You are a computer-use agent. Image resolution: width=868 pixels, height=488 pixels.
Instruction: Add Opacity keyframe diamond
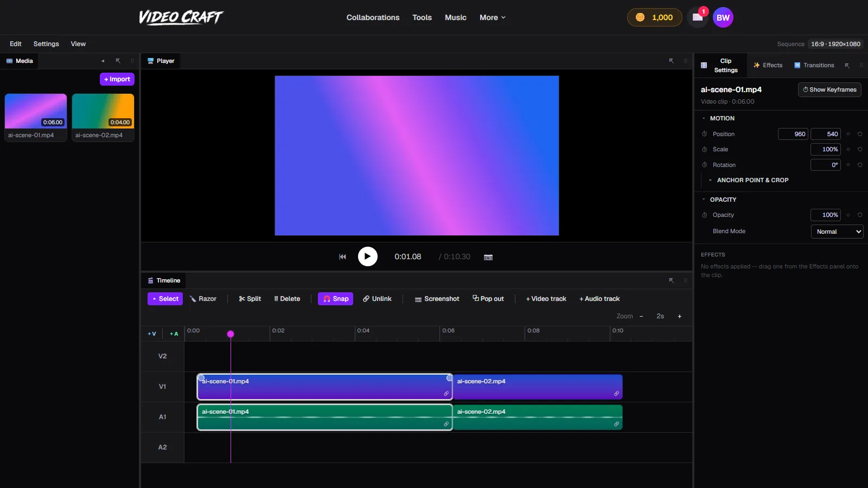pos(848,215)
